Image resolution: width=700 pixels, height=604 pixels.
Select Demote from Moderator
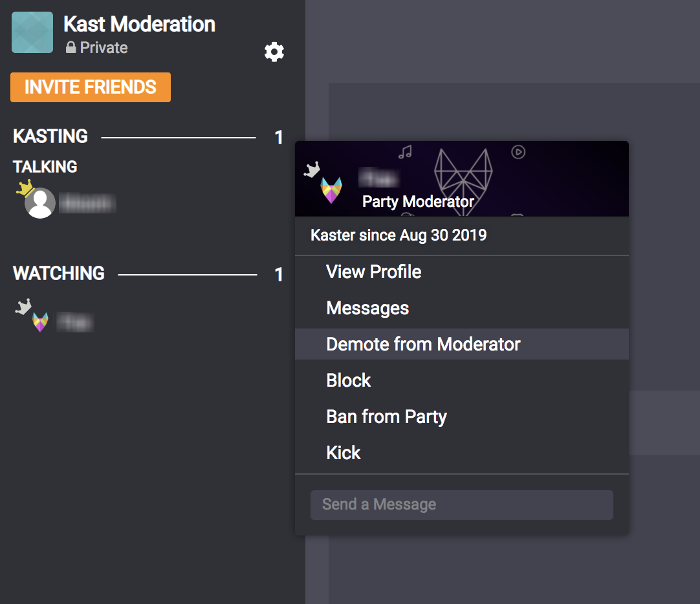pyautogui.click(x=423, y=344)
